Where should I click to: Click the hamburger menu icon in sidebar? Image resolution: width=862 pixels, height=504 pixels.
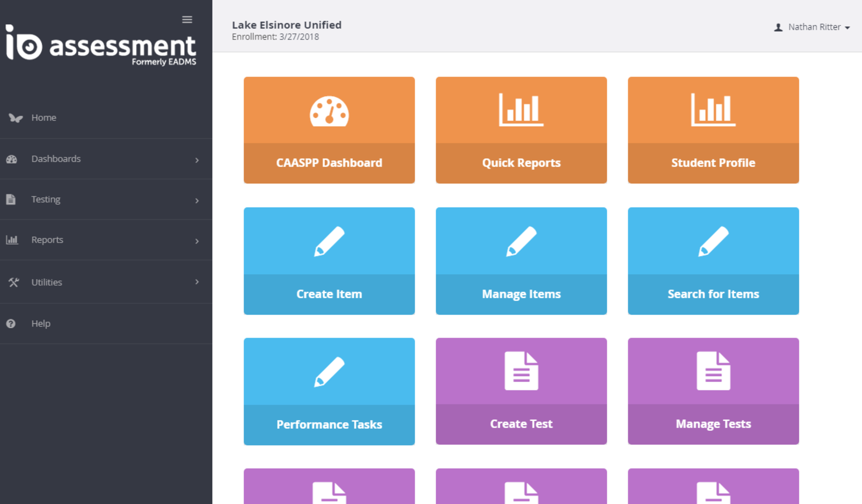187,19
